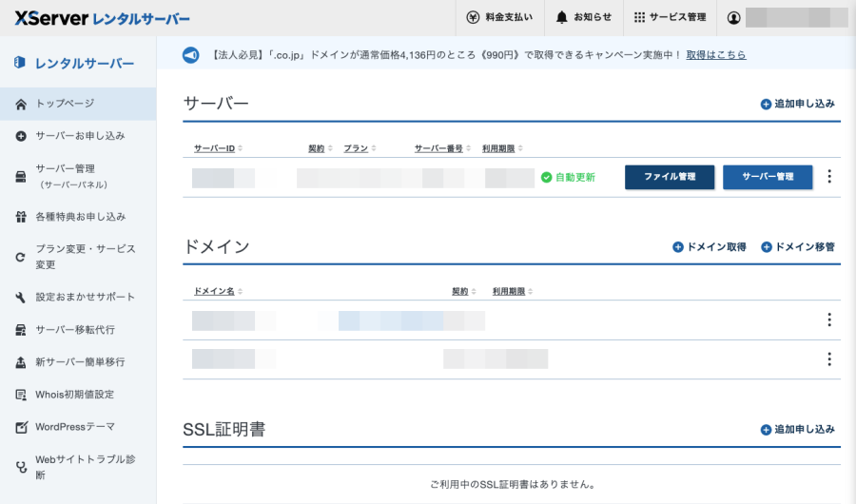Click the gift icon for 各種特典お申し込み
The width and height of the screenshot is (856, 504).
pyautogui.click(x=21, y=217)
